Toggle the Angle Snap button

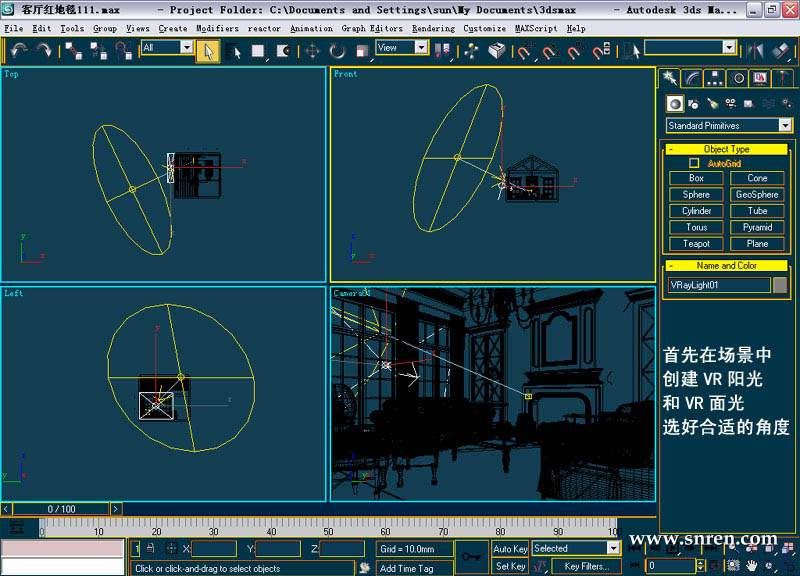coord(548,51)
